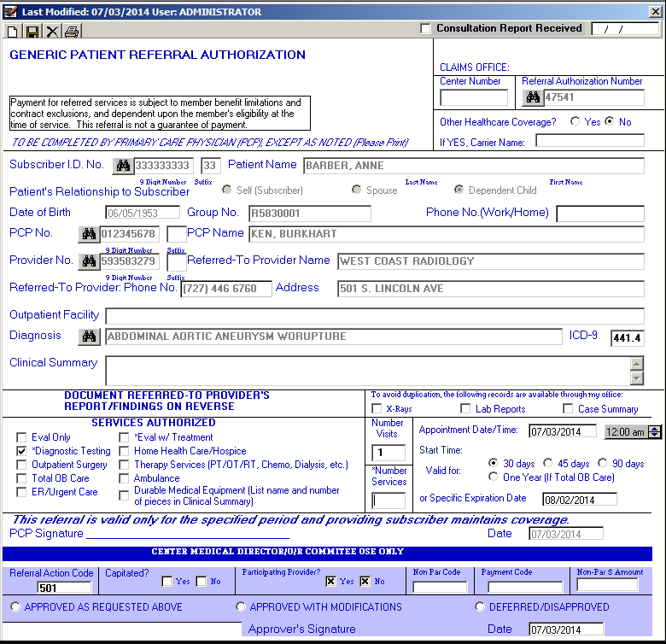Click the Outpatient Facility field
Viewport: 666px width, 644px height.
pyautogui.click(x=375, y=316)
